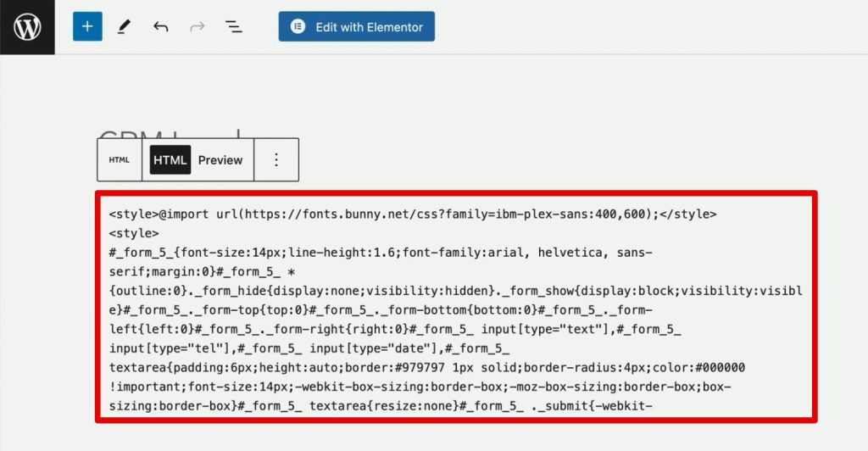Click the '{outline:0}._form_hide' code line
Image resolution: width=868 pixels, height=451 pixels.
(x=455, y=291)
